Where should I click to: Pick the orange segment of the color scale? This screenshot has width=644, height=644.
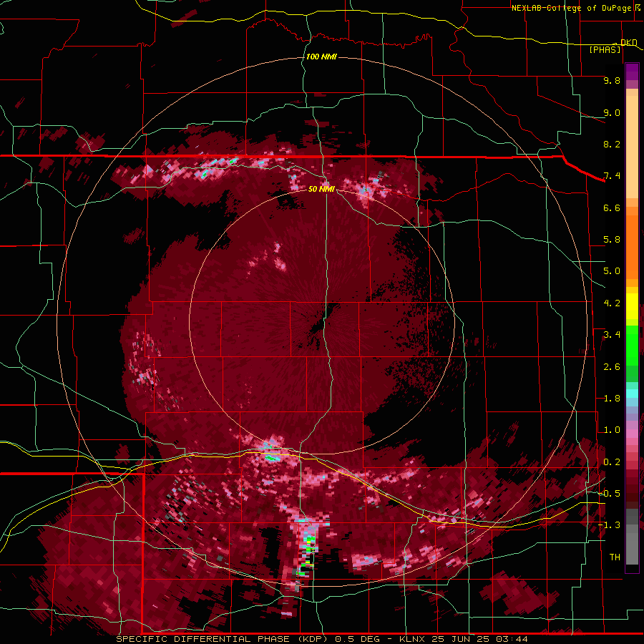[632, 246]
